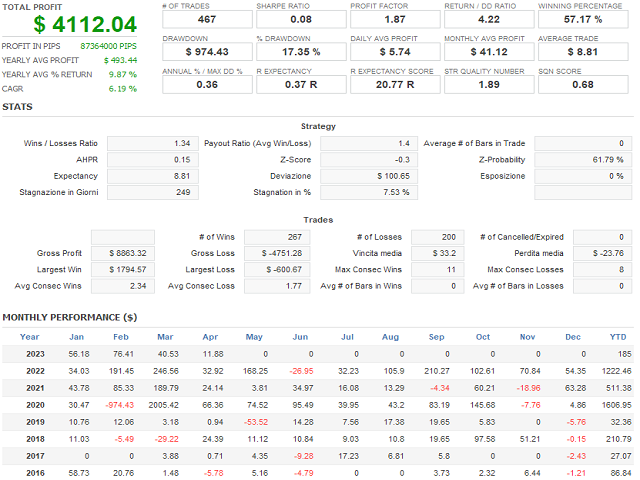640x480 pixels.
Task: Click the Gross Profit $ 8863.32 field
Action: coord(124,253)
